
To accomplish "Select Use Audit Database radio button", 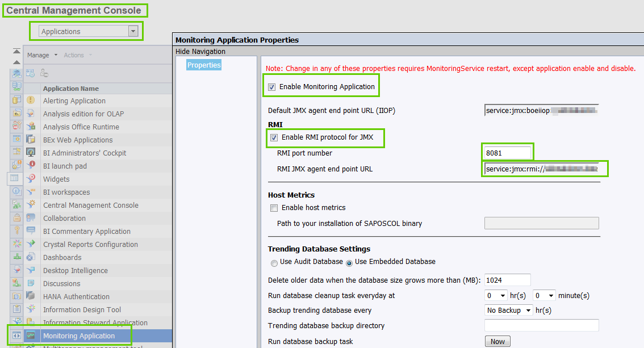I will (x=274, y=263).
